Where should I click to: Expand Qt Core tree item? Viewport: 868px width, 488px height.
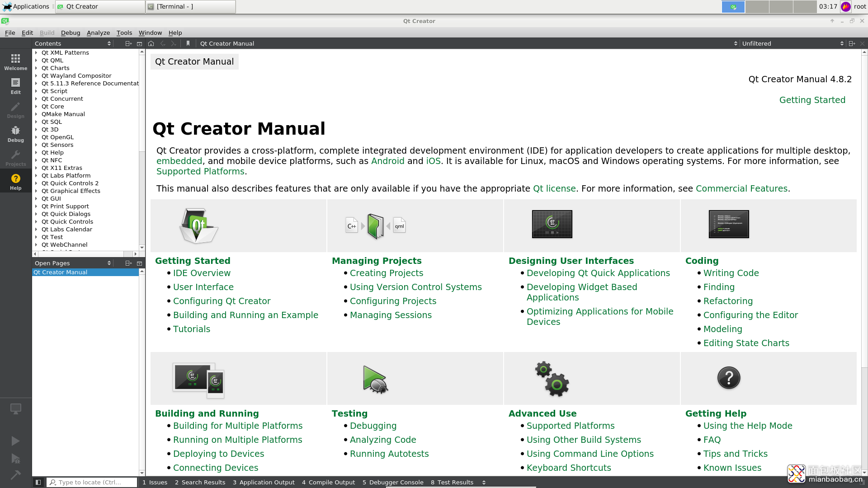(x=36, y=106)
